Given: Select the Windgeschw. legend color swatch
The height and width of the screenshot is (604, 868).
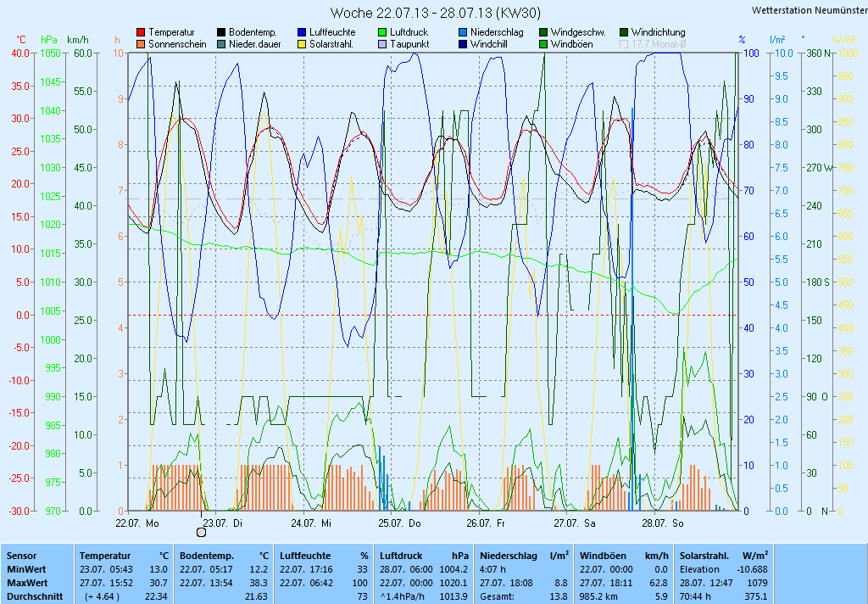Looking at the screenshot, I should pyautogui.click(x=543, y=33).
